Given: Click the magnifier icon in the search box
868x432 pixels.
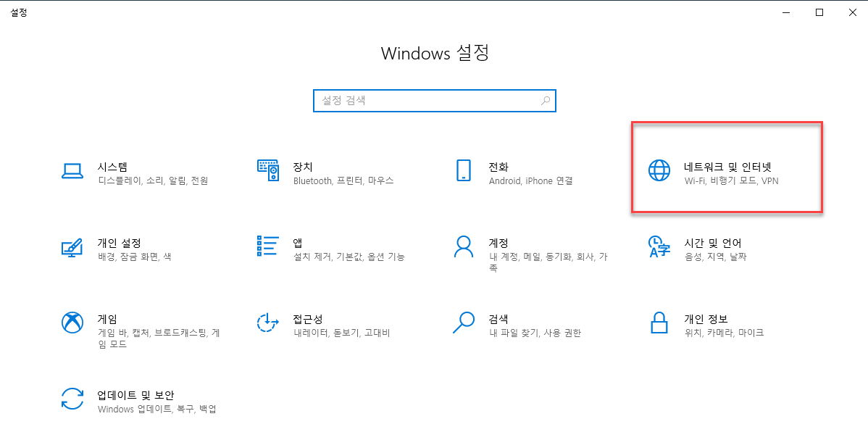Looking at the screenshot, I should pos(546,101).
